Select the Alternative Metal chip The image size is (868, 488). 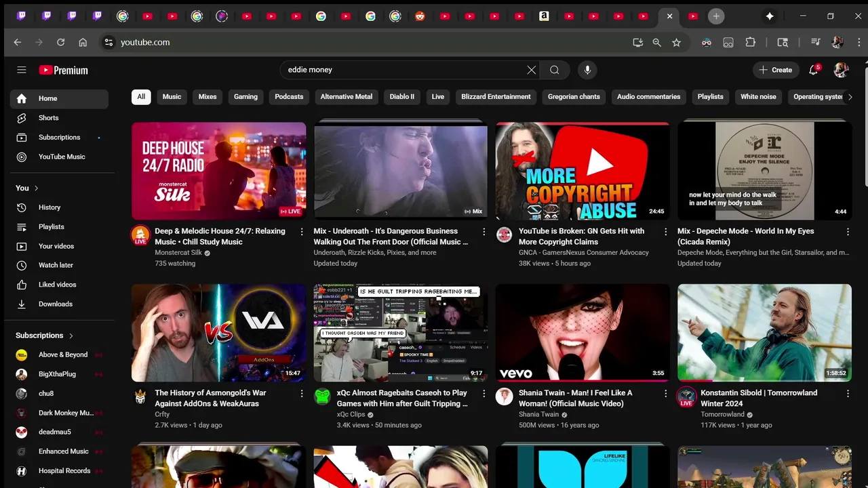(347, 97)
